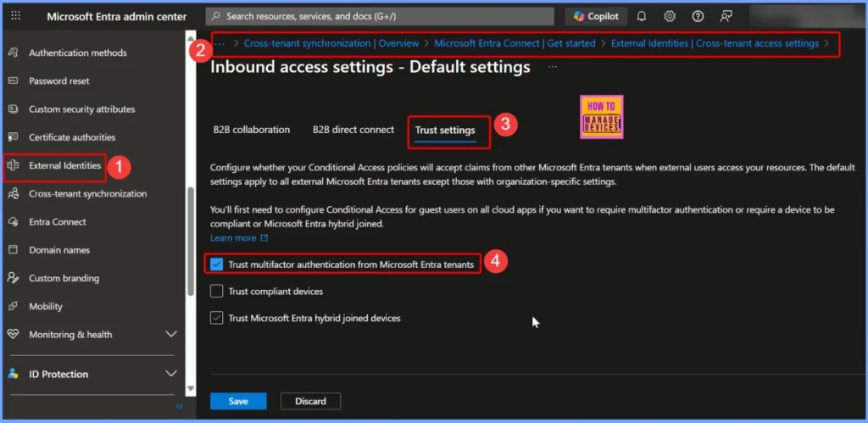Click the External Identities sidebar icon

(x=13, y=165)
